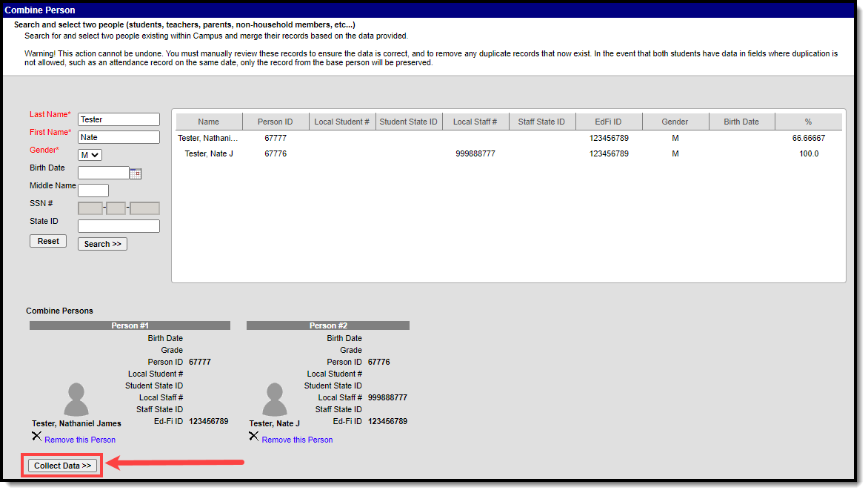
Task: Click the 66.66667 match percentage
Action: pos(809,139)
